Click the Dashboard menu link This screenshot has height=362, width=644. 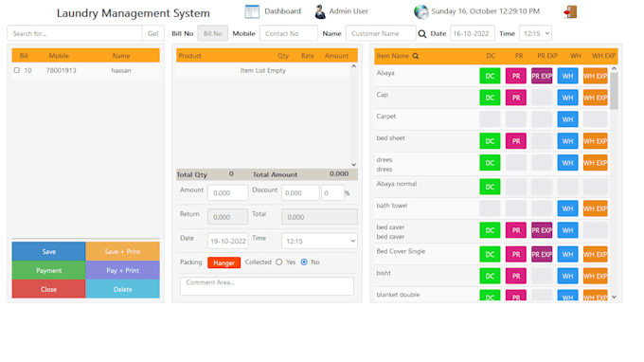click(282, 11)
